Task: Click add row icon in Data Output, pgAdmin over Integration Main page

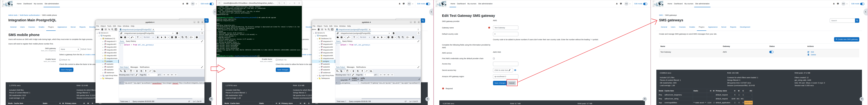Action: point(121,71)
